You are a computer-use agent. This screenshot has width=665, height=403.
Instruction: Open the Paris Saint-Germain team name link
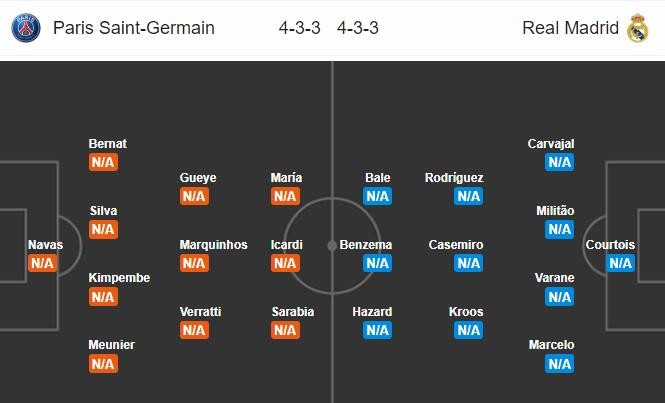click(134, 28)
